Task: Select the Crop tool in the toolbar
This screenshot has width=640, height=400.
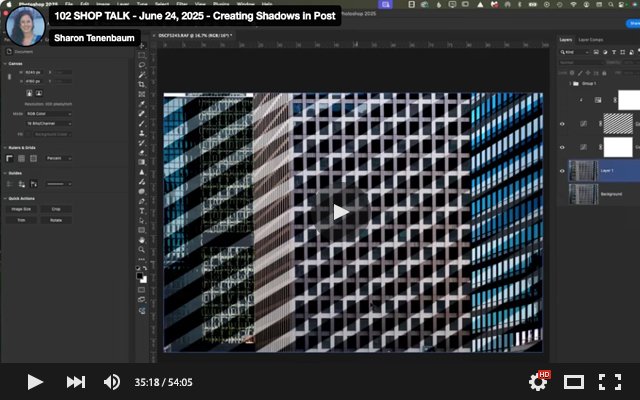Action: point(142,84)
